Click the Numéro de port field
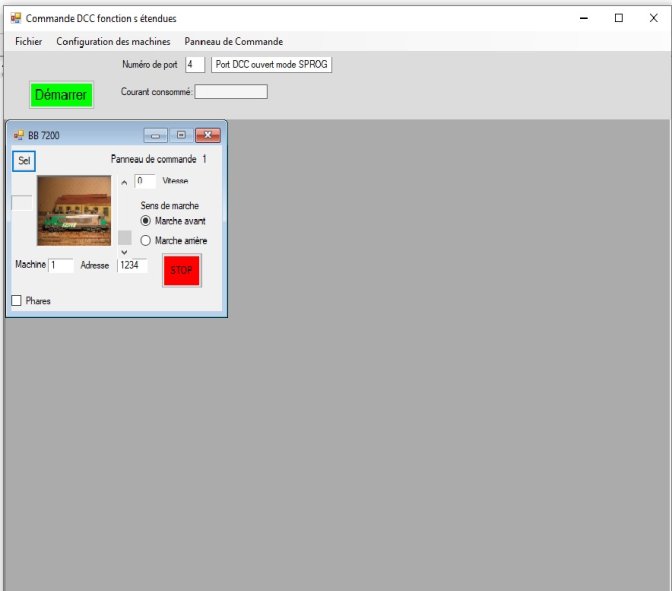 click(x=195, y=65)
